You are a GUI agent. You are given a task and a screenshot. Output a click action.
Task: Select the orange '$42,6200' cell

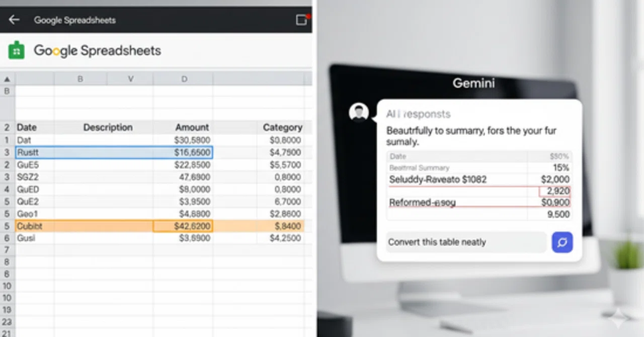(x=183, y=226)
